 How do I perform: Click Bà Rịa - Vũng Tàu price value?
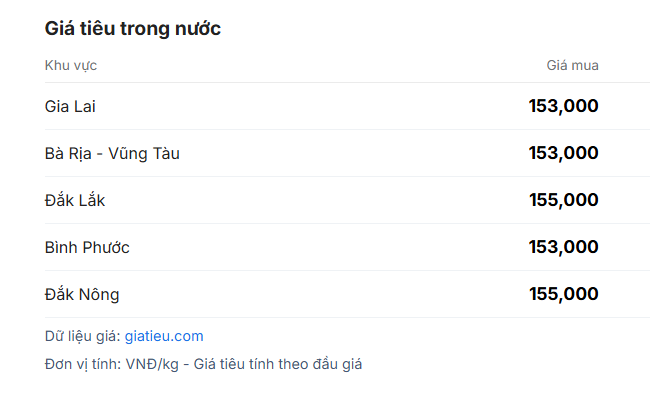click(x=563, y=153)
